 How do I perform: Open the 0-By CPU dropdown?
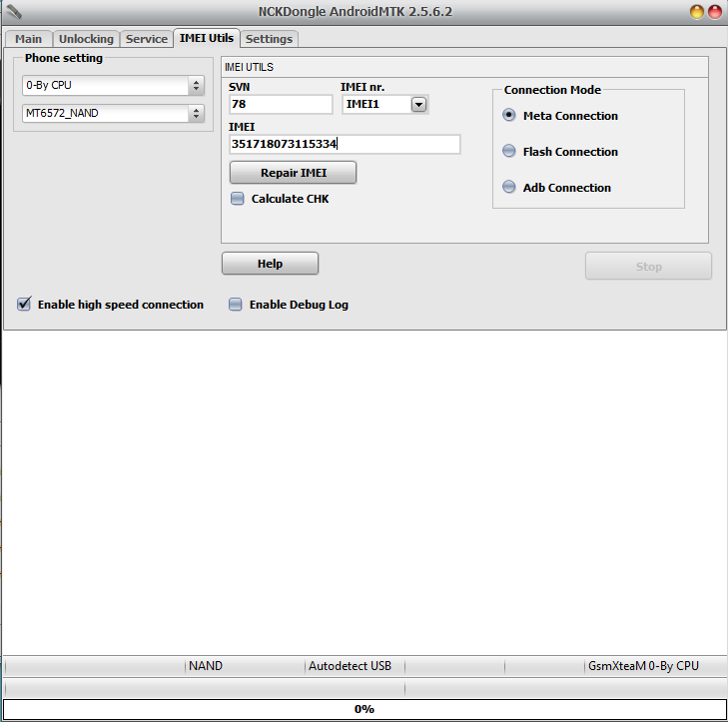point(113,86)
